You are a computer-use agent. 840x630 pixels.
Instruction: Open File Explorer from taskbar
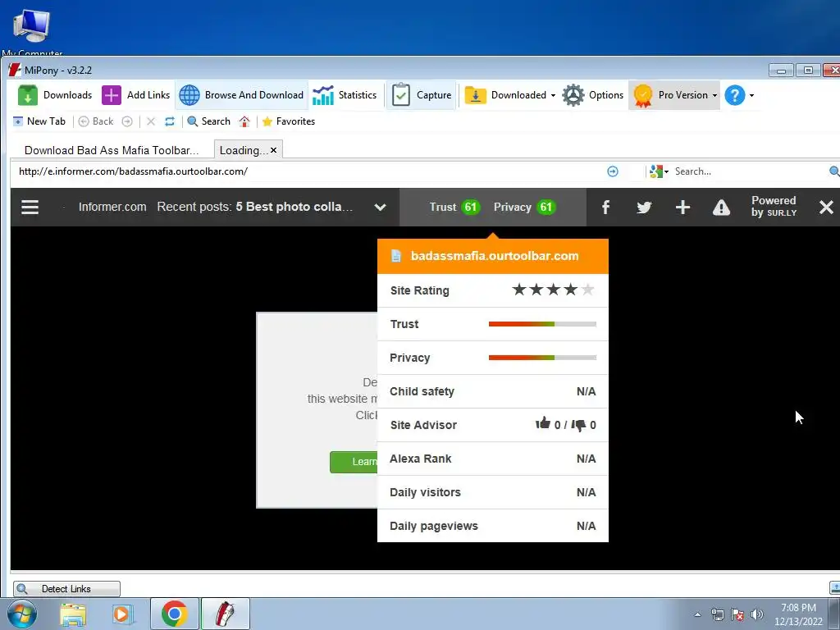pos(73,614)
